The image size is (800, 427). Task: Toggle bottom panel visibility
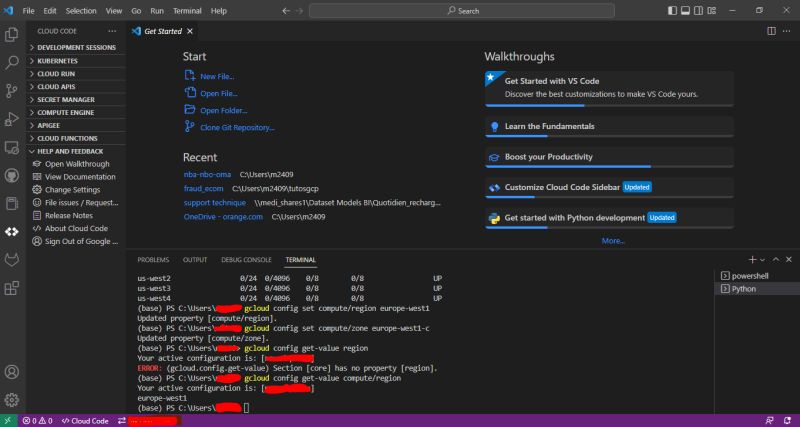[686, 11]
